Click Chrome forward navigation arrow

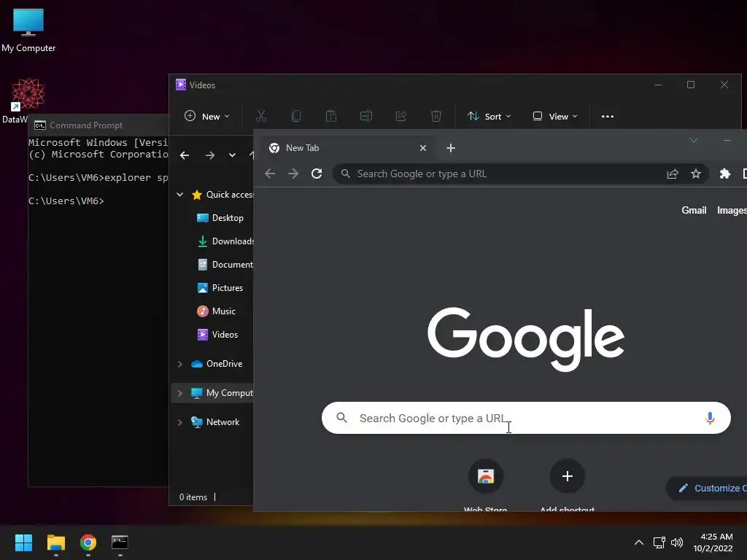click(293, 174)
